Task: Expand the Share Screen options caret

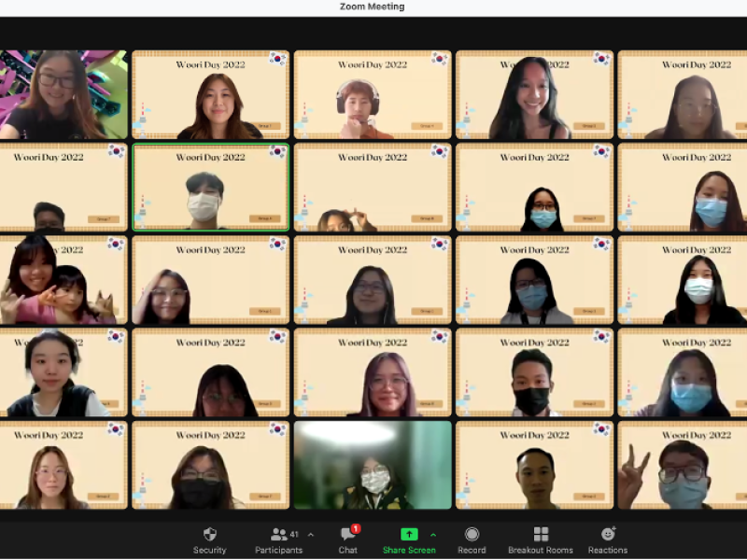Action: click(x=433, y=535)
